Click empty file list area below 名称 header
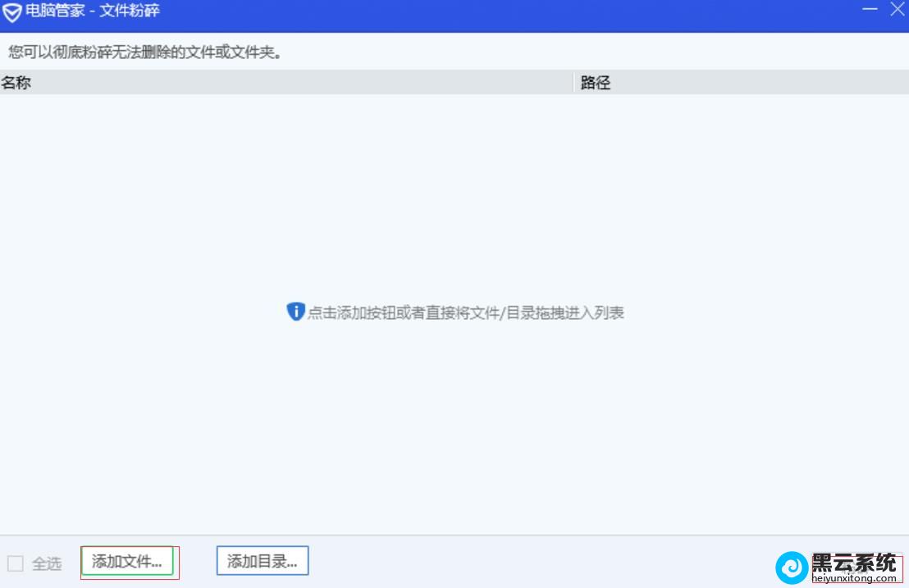Screen dimensions: 909x588 click(246, 205)
